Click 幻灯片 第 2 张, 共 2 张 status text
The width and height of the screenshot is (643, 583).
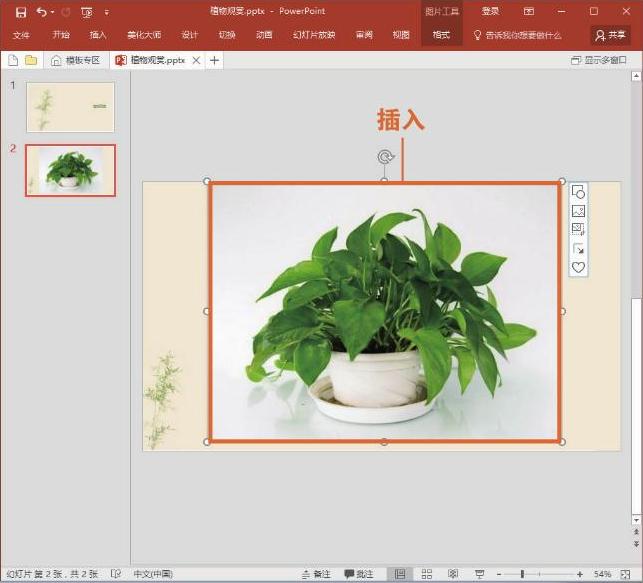tap(52, 574)
